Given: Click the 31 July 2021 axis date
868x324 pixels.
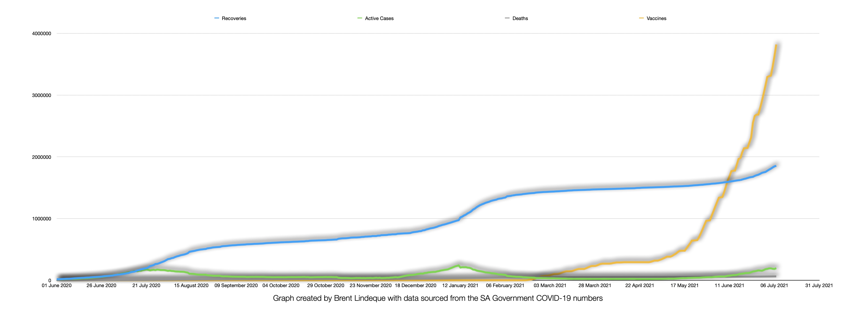Looking at the screenshot, I should point(819,286).
